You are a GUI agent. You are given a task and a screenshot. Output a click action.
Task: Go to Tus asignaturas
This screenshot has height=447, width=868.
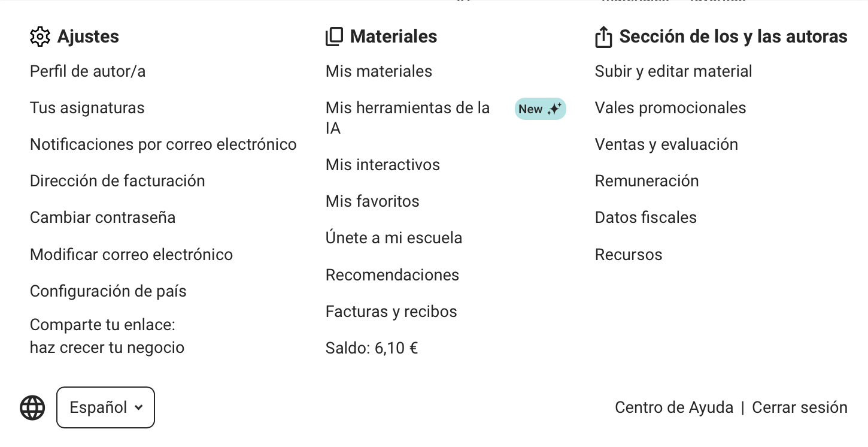click(x=87, y=108)
